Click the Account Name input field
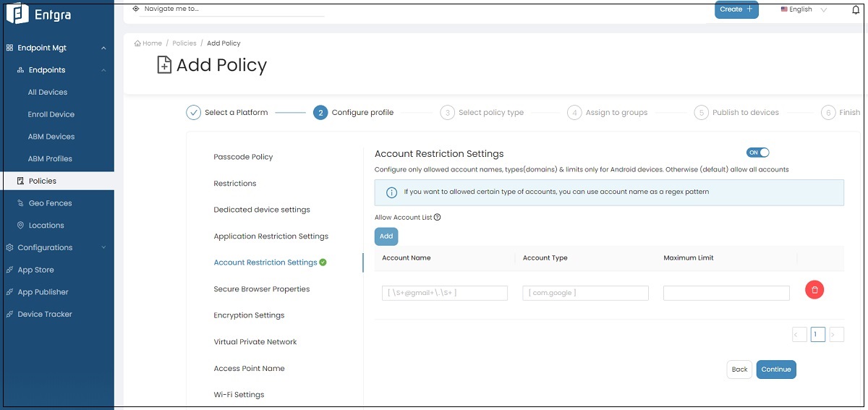868x410 pixels. click(445, 293)
